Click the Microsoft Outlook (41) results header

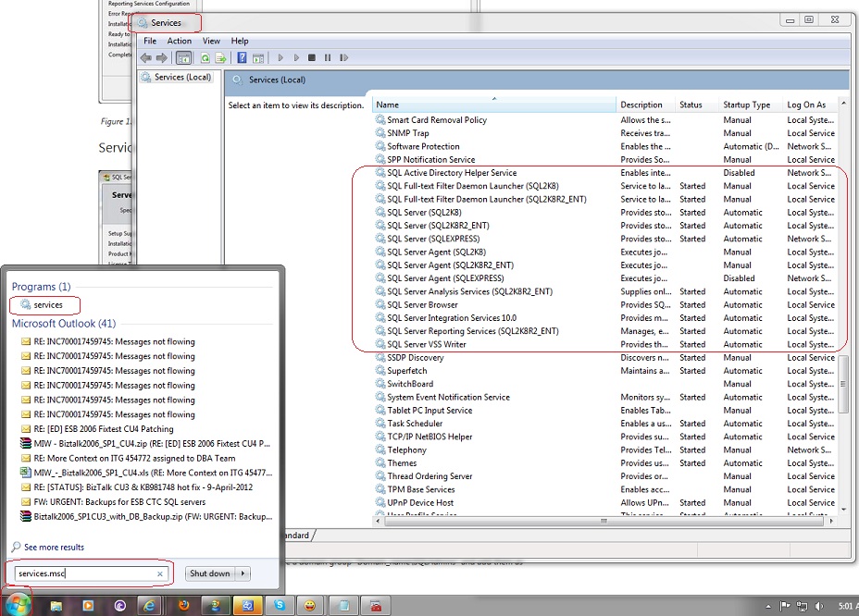(x=64, y=324)
